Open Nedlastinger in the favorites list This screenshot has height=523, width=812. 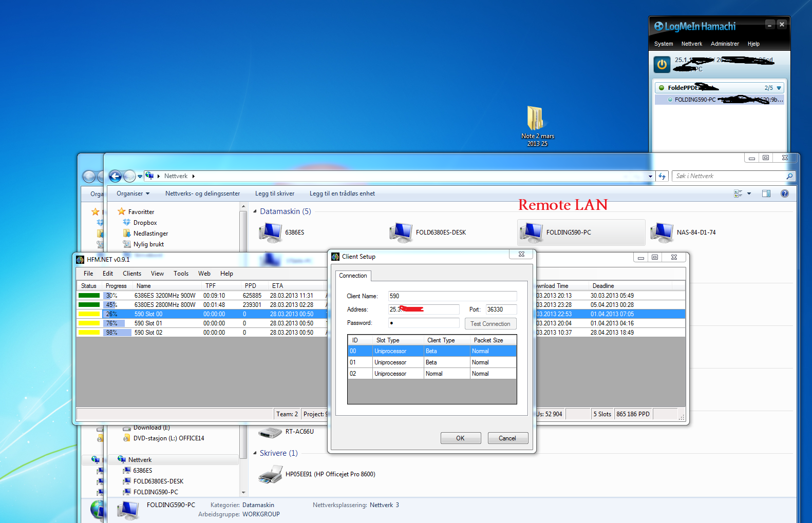[145, 234]
